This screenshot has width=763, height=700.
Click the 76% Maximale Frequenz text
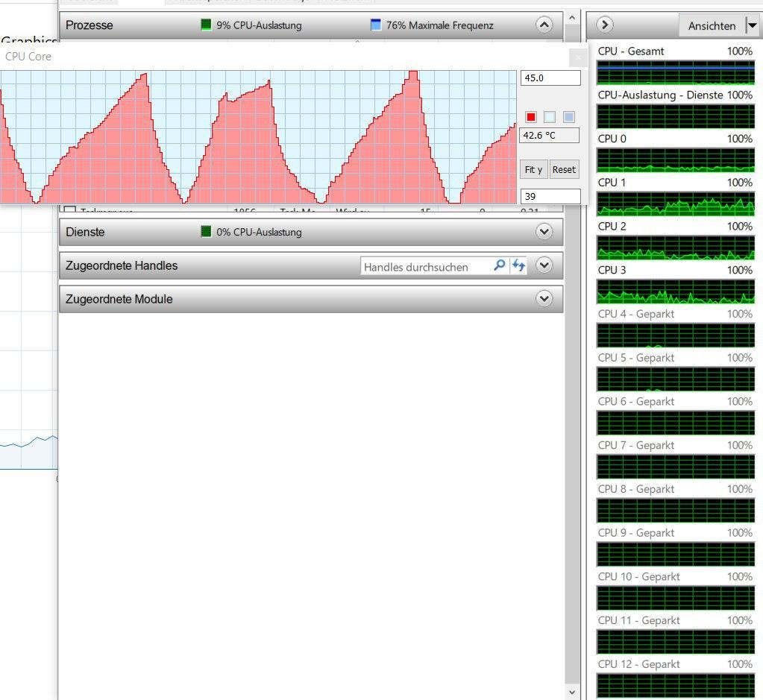(x=440, y=25)
